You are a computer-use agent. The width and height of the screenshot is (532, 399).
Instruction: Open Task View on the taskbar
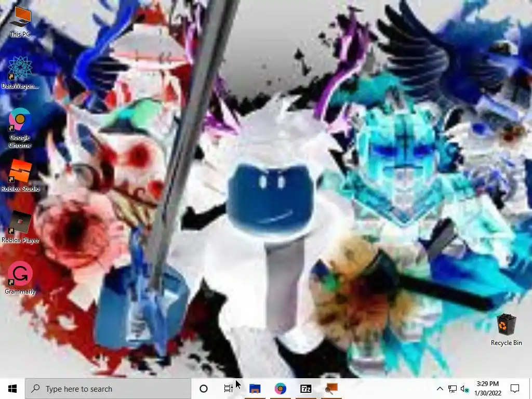(229, 389)
